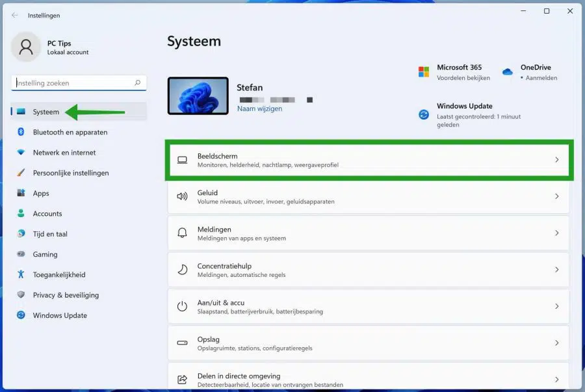Expand Beeldscherm via its chevron
585x392 pixels.
point(556,160)
